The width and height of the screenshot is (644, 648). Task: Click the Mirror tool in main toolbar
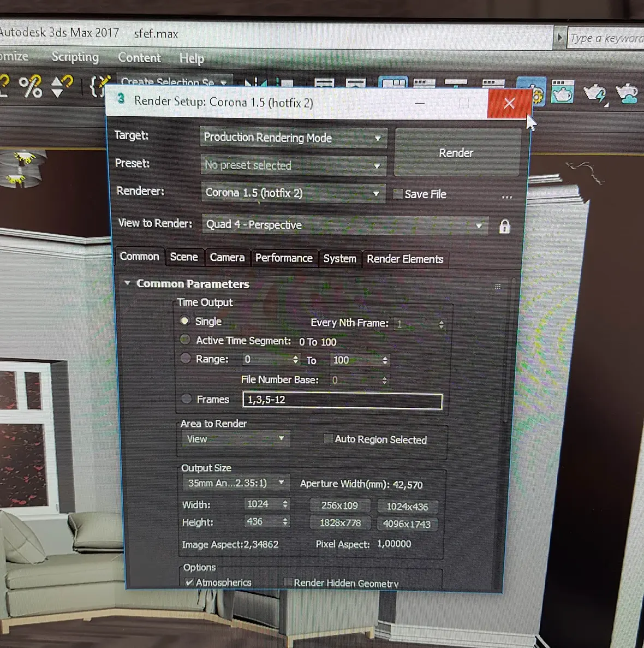pos(255,82)
